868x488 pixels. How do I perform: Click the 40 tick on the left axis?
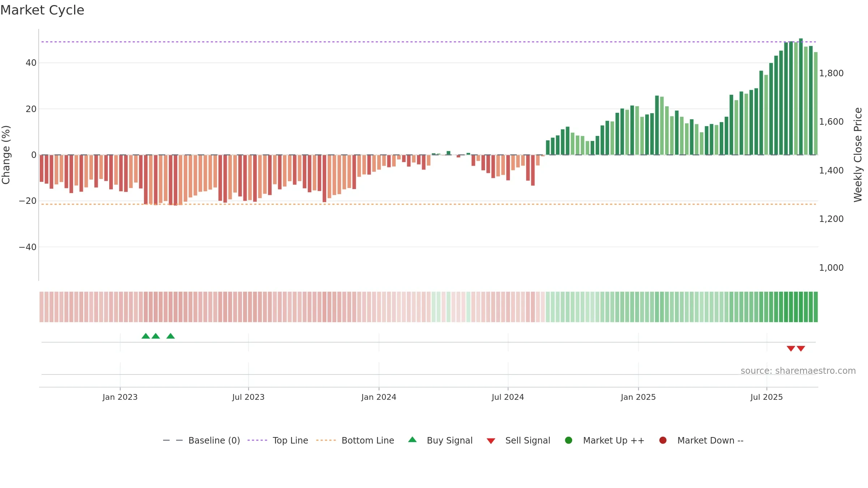click(31, 63)
